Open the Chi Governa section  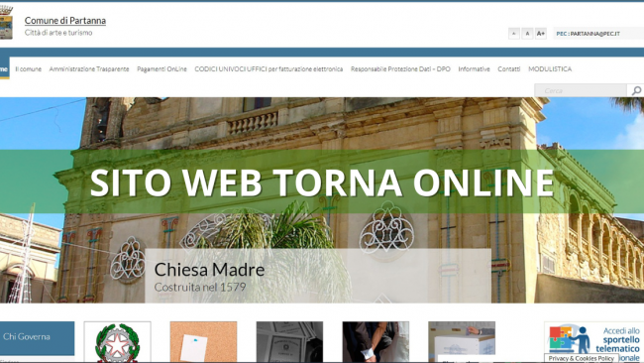[x=37, y=338]
